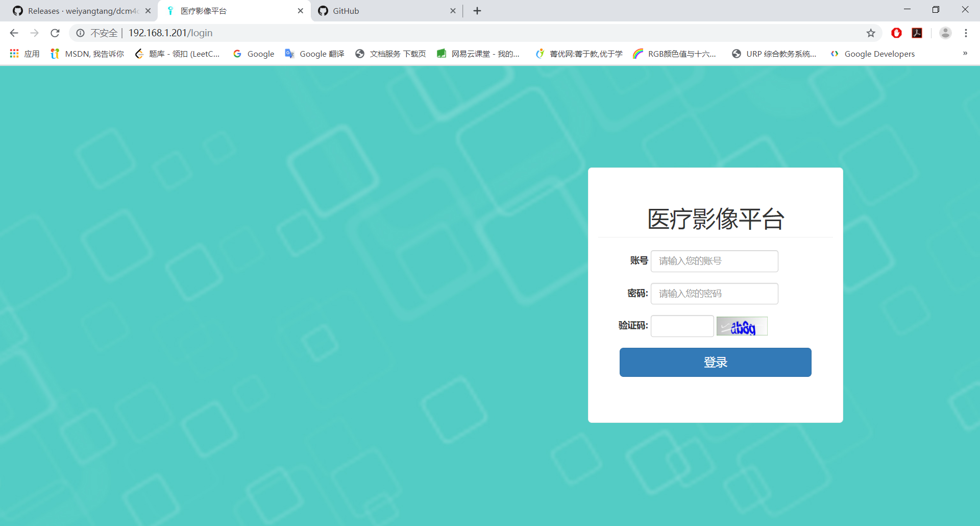The height and width of the screenshot is (526, 980).
Task: Close the 医疗影像平台 tab
Action: 301,11
